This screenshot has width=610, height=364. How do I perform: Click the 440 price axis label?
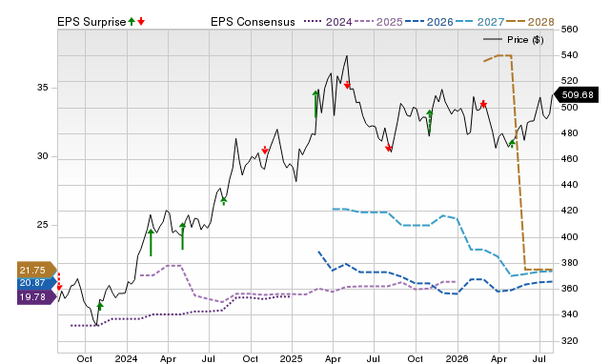click(x=570, y=185)
